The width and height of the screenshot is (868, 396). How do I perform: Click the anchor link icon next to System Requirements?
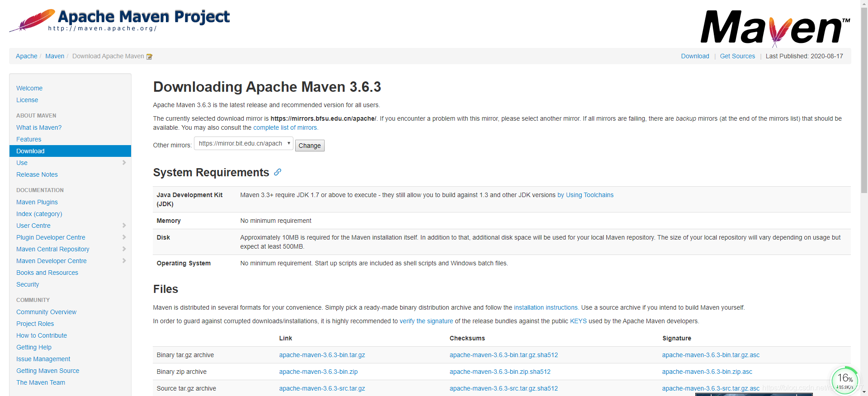(x=278, y=172)
